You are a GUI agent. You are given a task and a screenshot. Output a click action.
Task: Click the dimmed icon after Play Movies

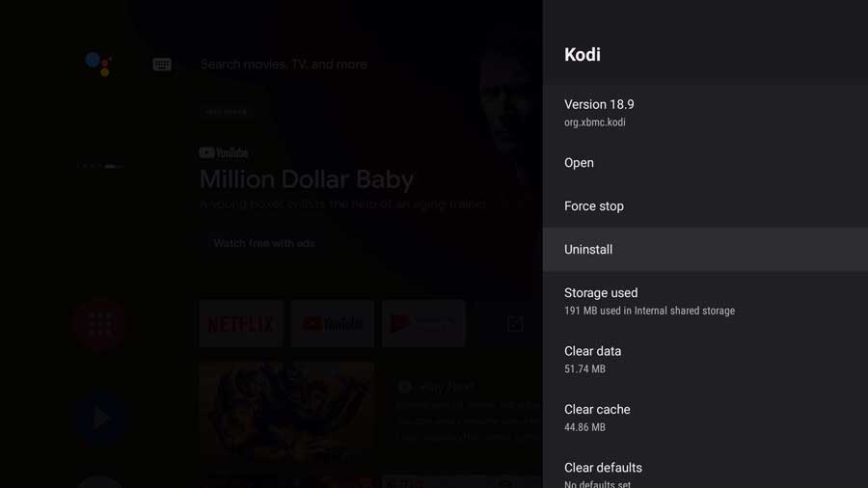[515, 324]
